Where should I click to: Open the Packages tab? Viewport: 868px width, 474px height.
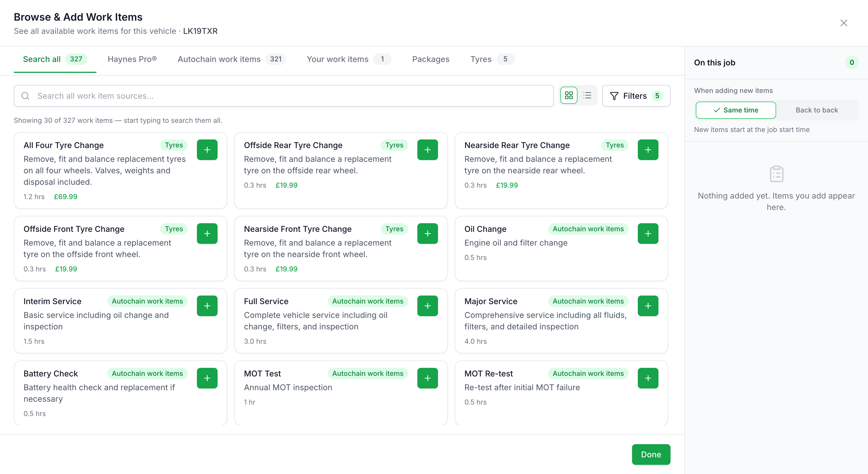tap(430, 59)
